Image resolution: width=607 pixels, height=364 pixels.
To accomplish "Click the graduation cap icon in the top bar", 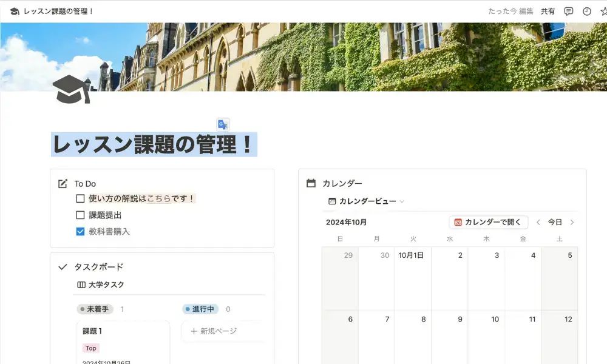I will pyautogui.click(x=15, y=11).
